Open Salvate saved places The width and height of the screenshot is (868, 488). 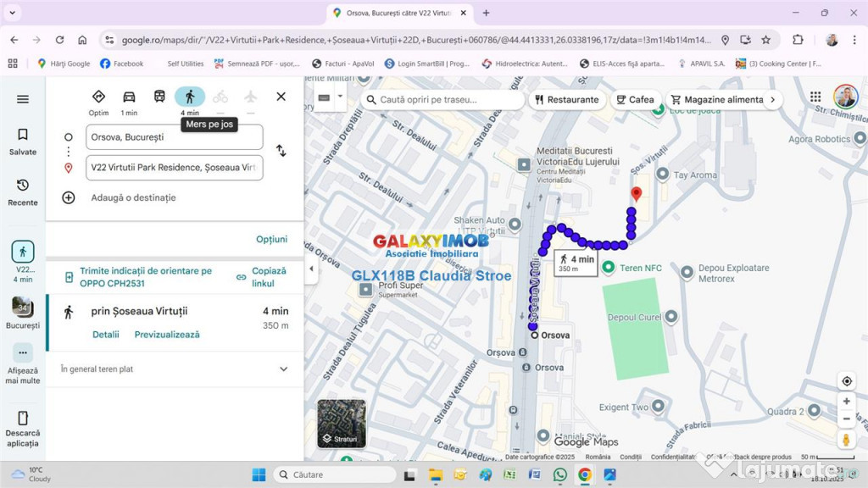point(23,141)
